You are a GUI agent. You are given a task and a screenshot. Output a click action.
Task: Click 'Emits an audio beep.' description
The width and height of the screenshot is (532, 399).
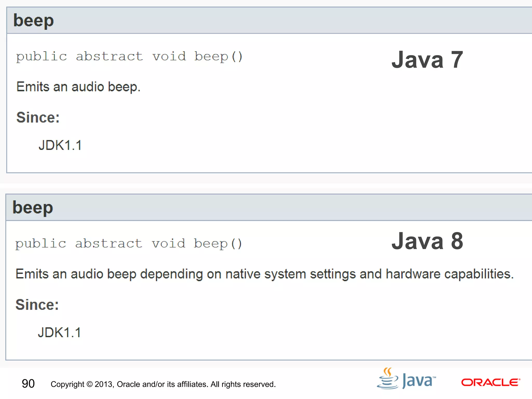coord(78,87)
